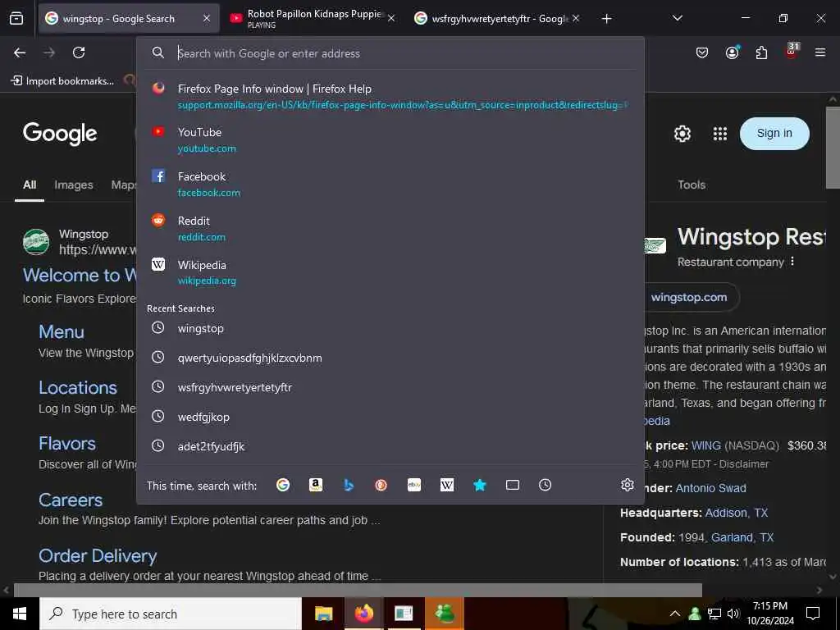840x630 pixels.
Task: Open the wingstop.com button in knowledge panel
Action: tap(691, 297)
